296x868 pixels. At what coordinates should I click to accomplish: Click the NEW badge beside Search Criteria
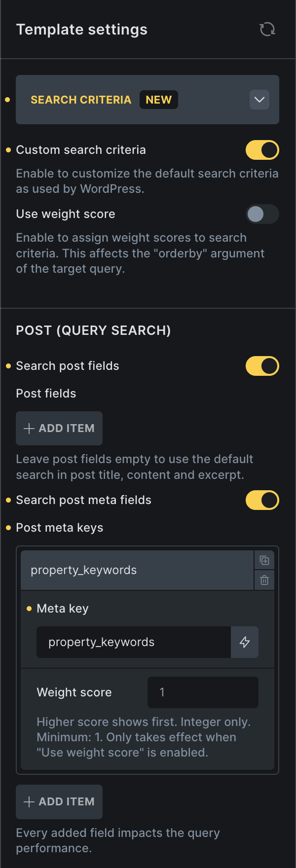158,100
